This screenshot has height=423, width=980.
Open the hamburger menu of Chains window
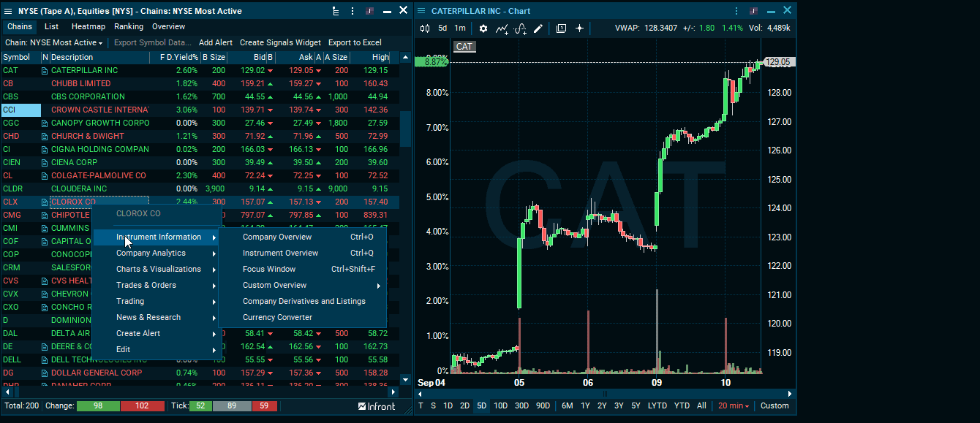click(9, 11)
